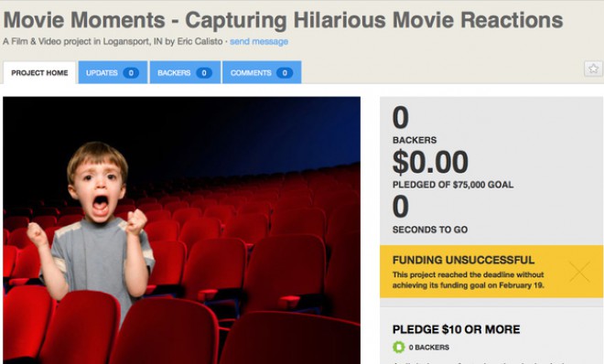
Task: Click the Comments count badge
Action: (x=285, y=73)
